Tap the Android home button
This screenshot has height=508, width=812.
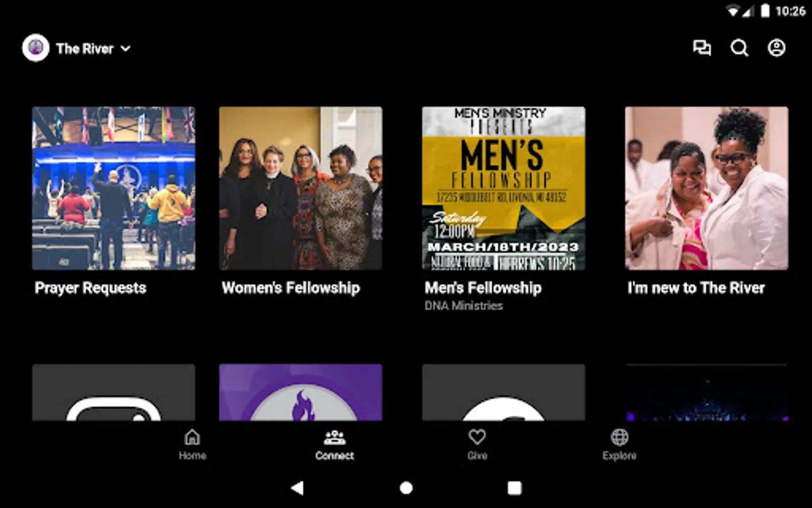pos(406,488)
